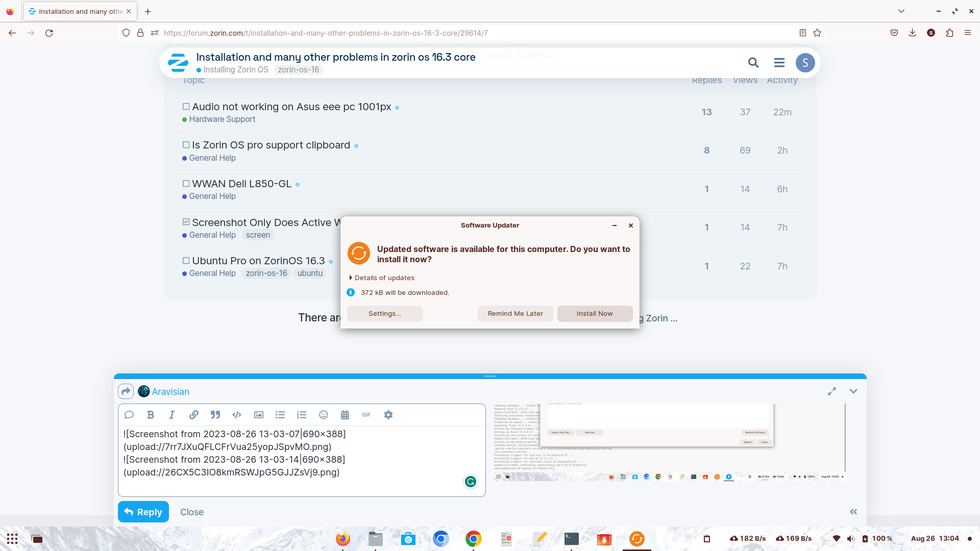Launch Firefox from the taskbar
Image resolution: width=980 pixels, height=551 pixels.
(x=342, y=539)
